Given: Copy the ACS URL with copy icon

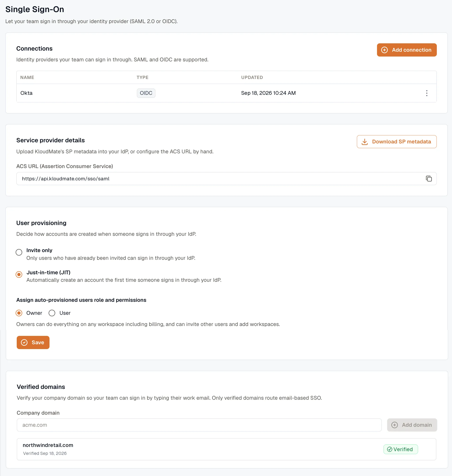Looking at the screenshot, I should pyautogui.click(x=429, y=179).
